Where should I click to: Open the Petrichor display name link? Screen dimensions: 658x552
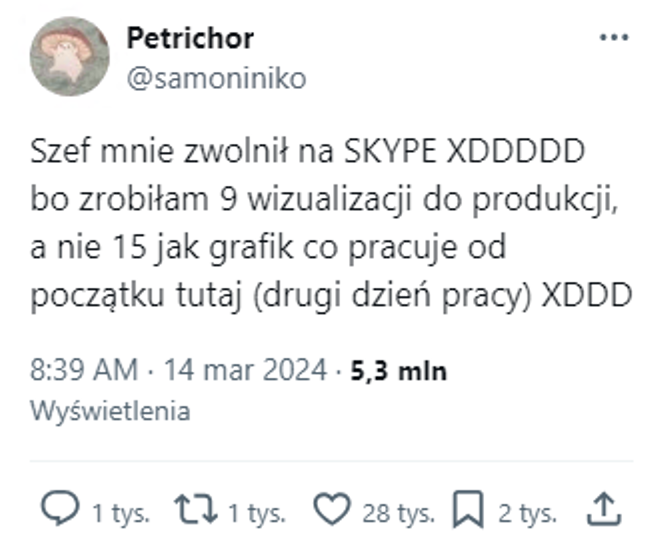tap(190, 38)
